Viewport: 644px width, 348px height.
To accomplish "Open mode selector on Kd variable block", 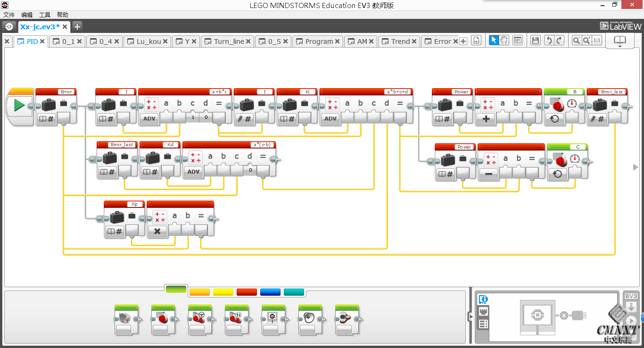I will (151, 172).
